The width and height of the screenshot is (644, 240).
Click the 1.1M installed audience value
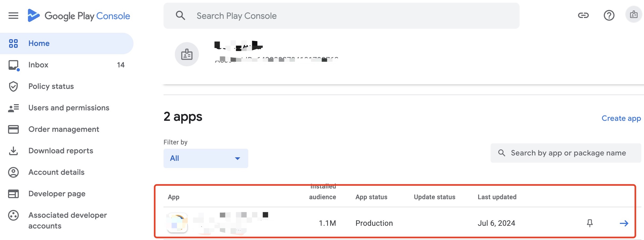tap(327, 223)
